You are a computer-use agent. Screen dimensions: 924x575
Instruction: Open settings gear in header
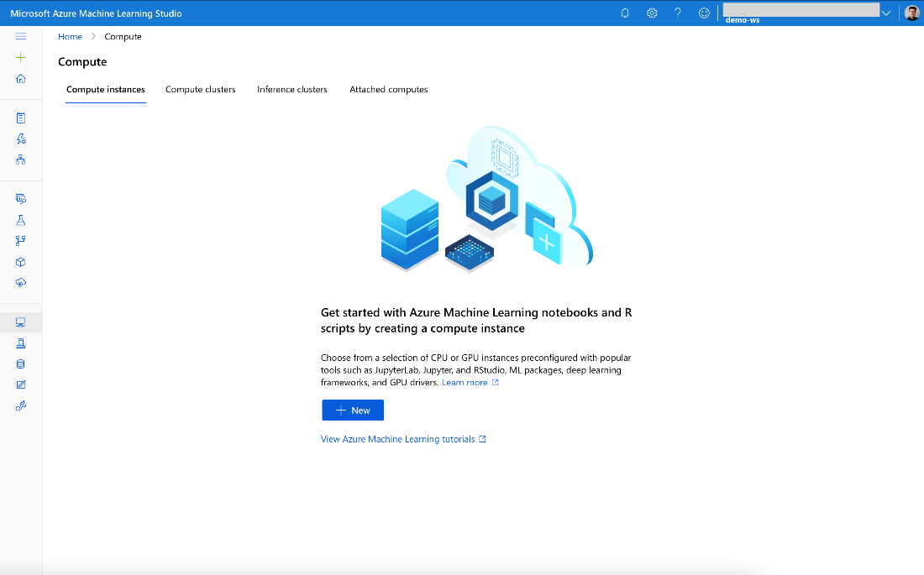652,13
